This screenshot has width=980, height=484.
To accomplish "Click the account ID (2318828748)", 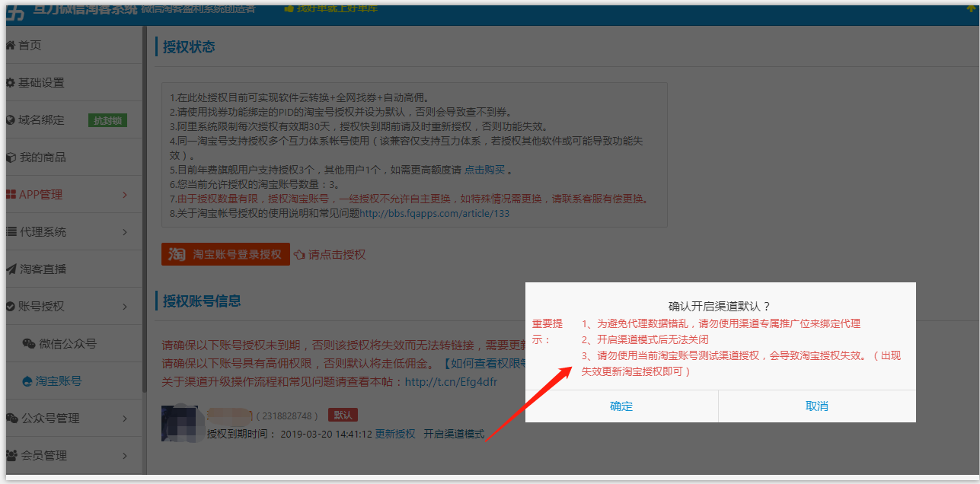I will click(x=286, y=416).
